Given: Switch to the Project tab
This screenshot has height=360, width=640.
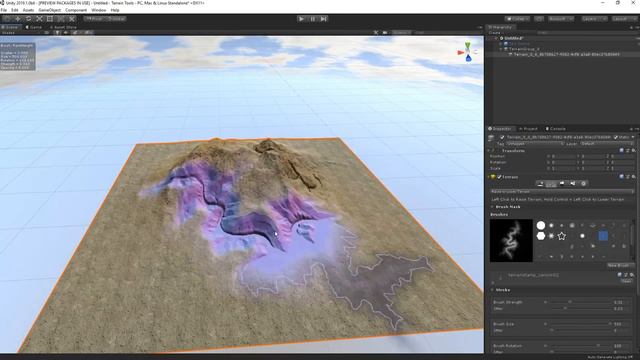Looking at the screenshot, I should point(529,129).
